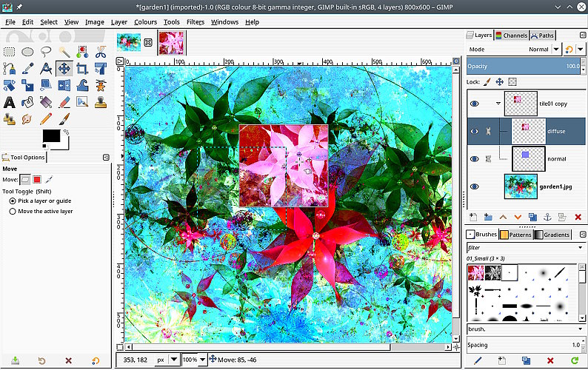Select the Paintbrush tool

point(64,119)
